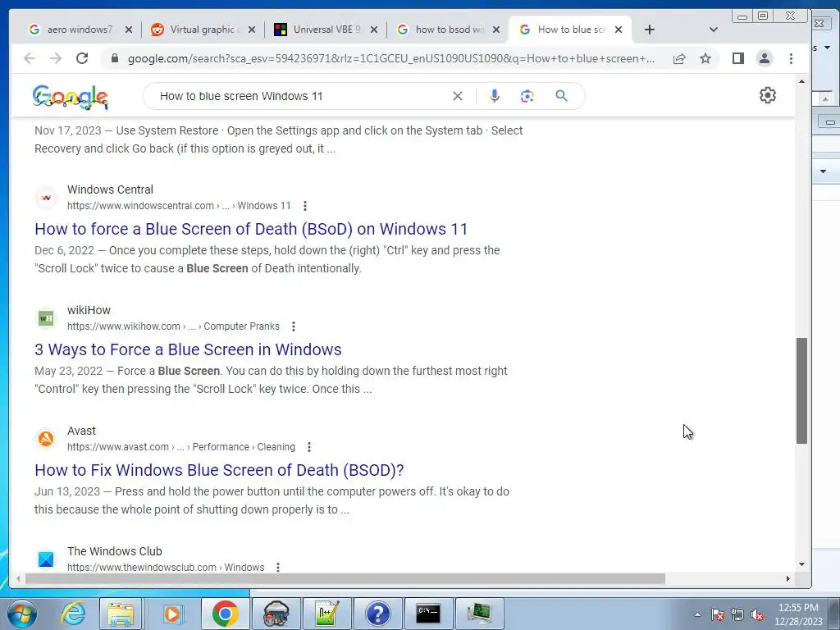840x630 pixels.
Task: Open more options for Avast result
Action: [309, 447]
